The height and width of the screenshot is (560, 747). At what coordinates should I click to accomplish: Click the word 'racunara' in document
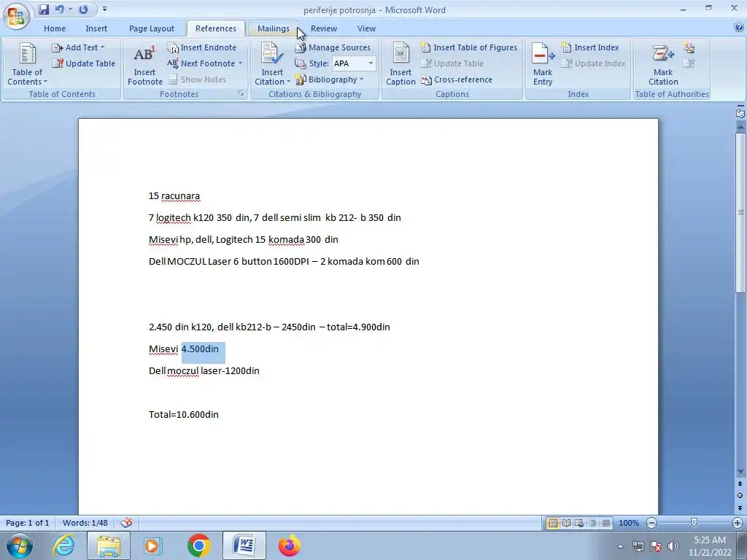pyautogui.click(x=181, y=196)
